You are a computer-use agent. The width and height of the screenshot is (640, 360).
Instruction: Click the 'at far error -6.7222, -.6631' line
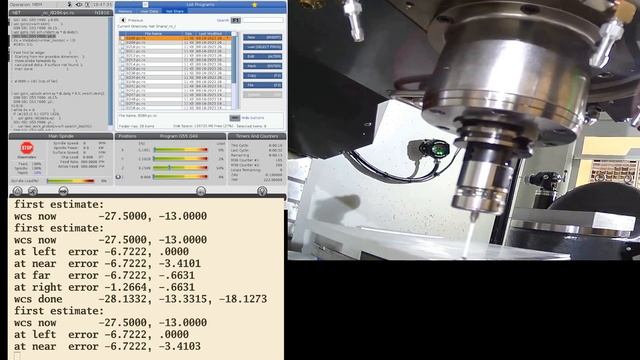click(x=104, y=275)
